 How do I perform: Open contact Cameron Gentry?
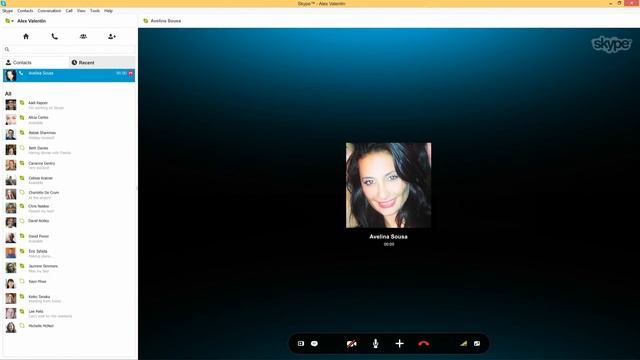tap(69, 165)
